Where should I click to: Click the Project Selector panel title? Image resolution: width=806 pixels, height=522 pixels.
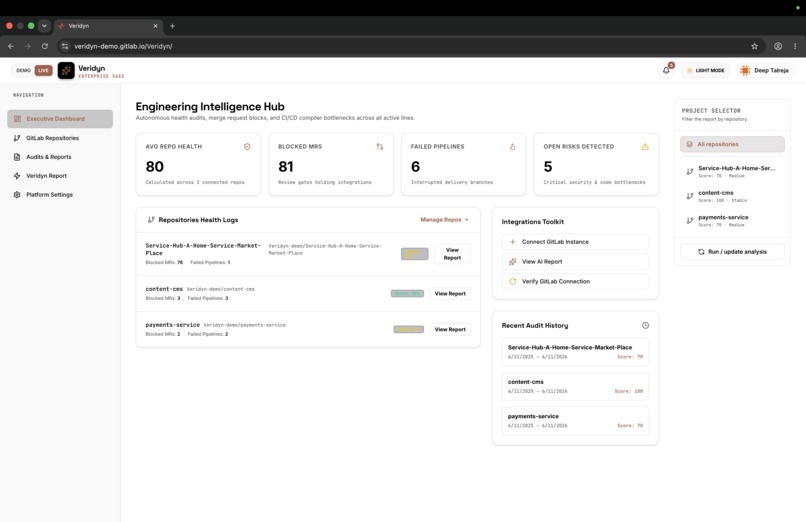tap(711, 110)
